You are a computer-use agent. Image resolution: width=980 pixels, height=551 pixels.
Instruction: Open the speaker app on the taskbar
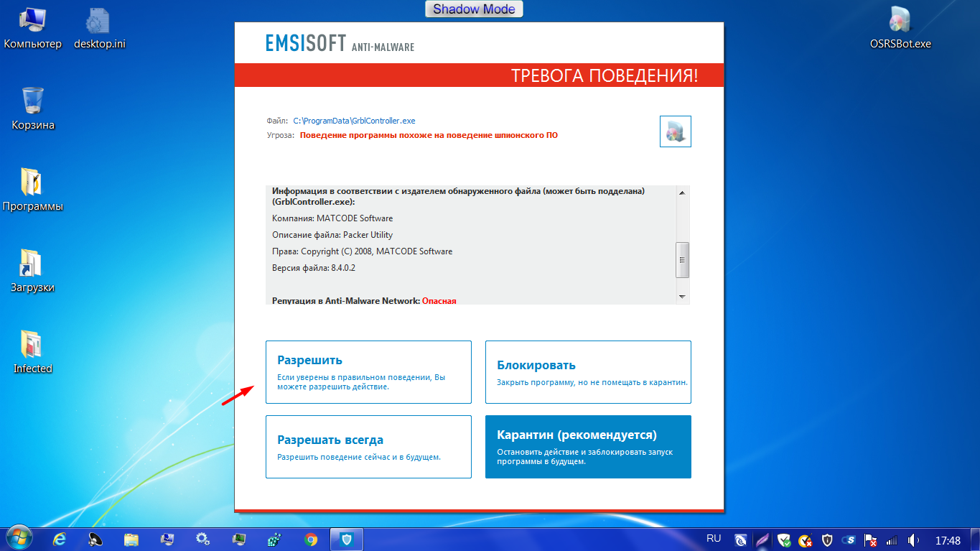(x=96, y=539)
